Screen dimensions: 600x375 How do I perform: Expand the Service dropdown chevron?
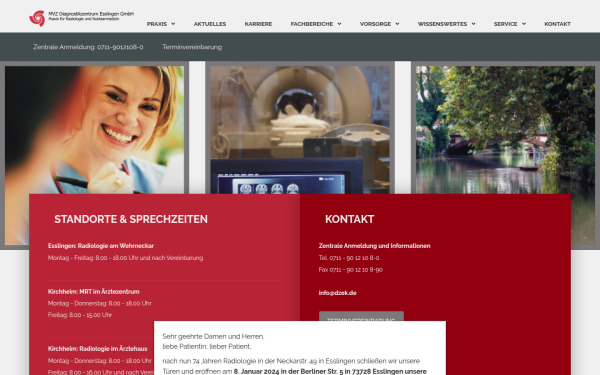click(523, 24)
